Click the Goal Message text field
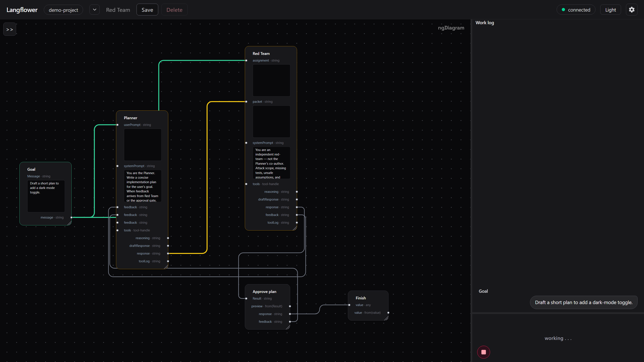This screenshot has width=644, height=362. 46,196
